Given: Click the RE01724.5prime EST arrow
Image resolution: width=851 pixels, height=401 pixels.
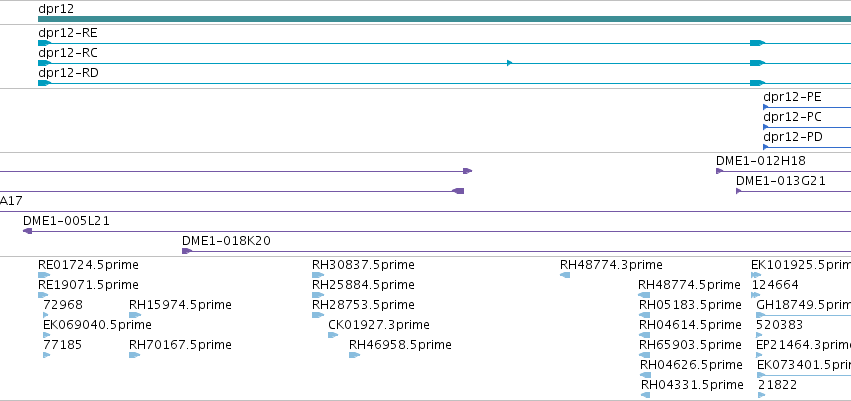Looking at the screenshot, I should coord(44,275).
